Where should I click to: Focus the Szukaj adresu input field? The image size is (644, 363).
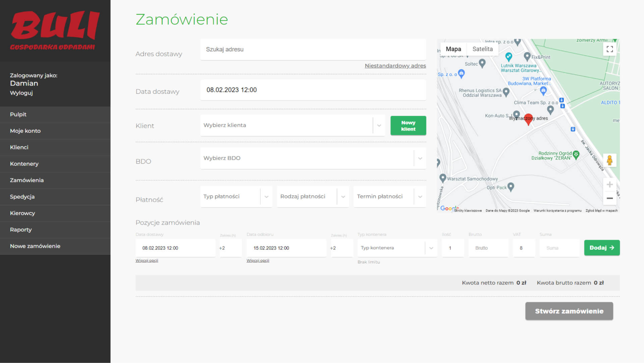313,50
